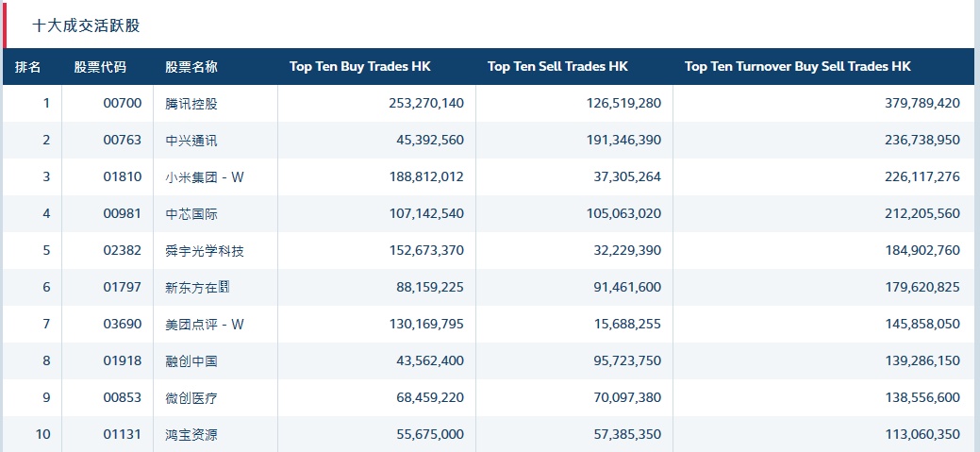Sort by Top Ten Sell Trades HK
Viewport: 980px width, 452px height.
click(x=557, y=67)
